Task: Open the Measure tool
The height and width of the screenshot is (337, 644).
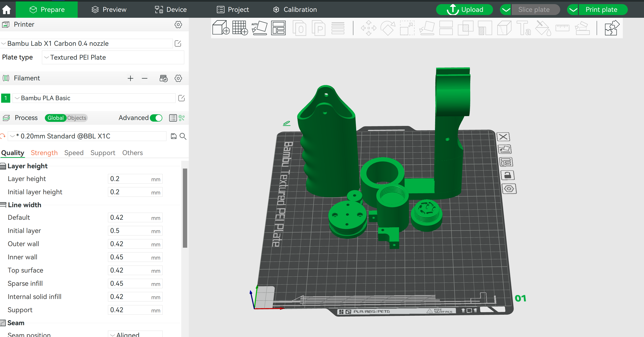Action: pos(562,28)
